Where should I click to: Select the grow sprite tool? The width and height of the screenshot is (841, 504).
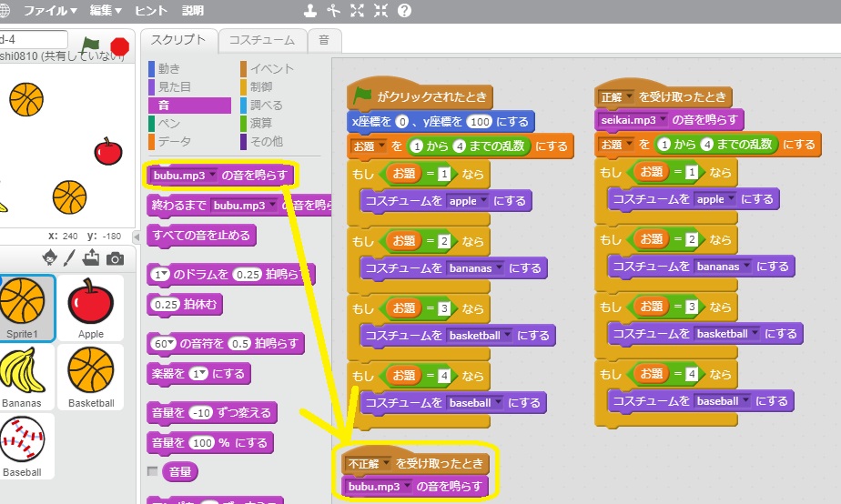click(x=357, y=10)
